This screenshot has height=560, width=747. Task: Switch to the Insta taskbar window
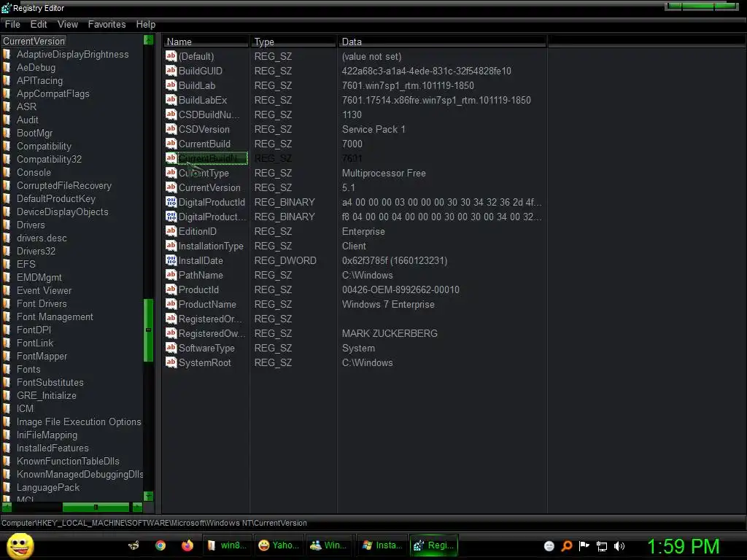(x=382, y=545)
